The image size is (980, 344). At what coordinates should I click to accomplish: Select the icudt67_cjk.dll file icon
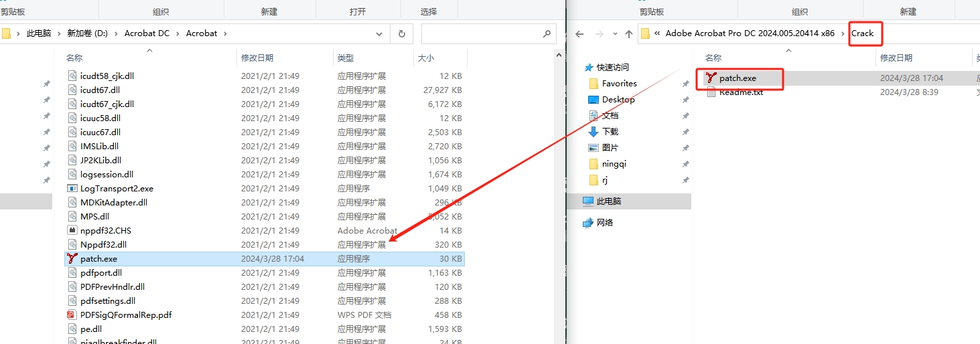coord(72,104)
